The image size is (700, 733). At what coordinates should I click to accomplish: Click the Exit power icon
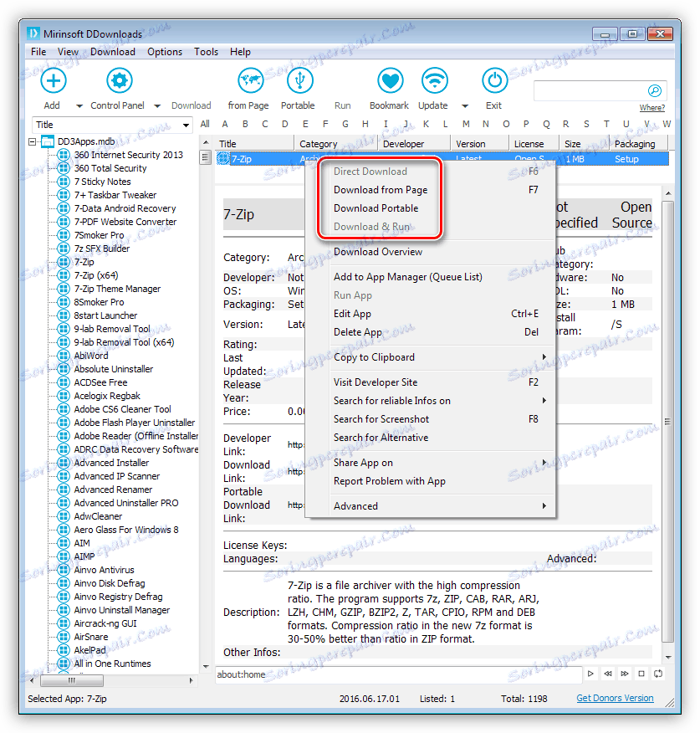(x=494, y=80)
